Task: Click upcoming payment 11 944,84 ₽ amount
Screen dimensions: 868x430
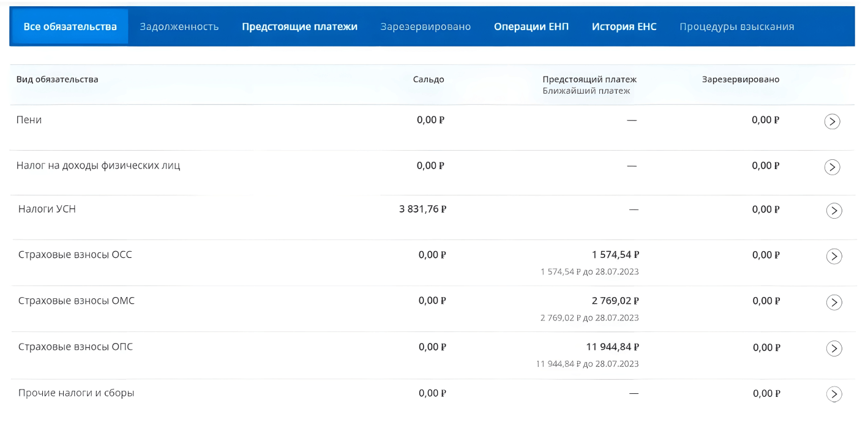Action: [x=612, y=347]
